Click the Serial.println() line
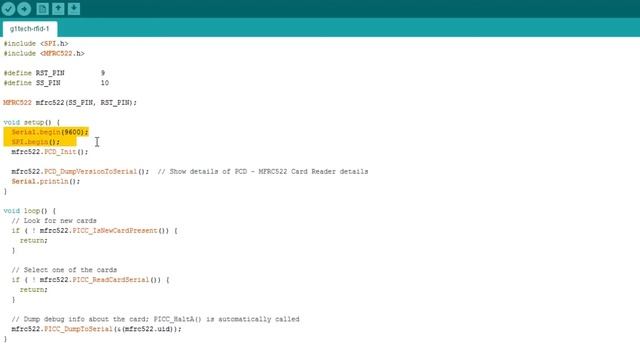Viewport: 640px width, 360px height. pyautogui.click(x=46, y=181)
